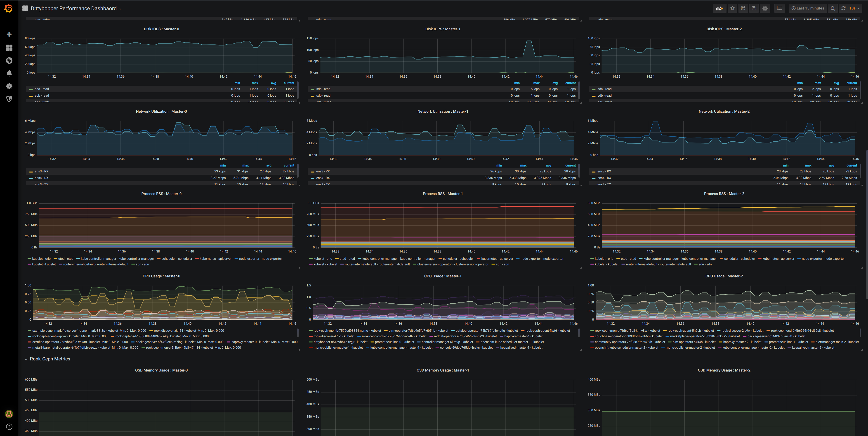Open Explore compass icon in sidebar
Viewport: 868px width, 436px height.
pyautogui.click(x=9, y=60)
